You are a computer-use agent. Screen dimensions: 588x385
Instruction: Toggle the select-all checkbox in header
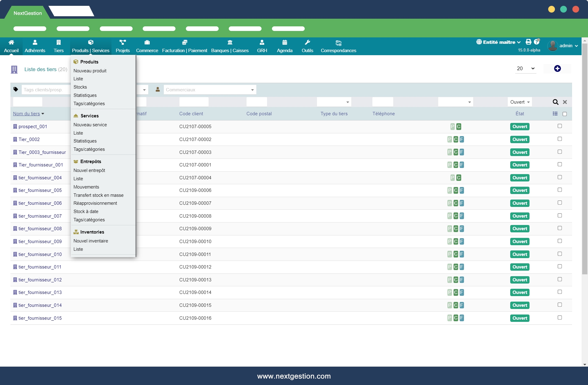564,114
